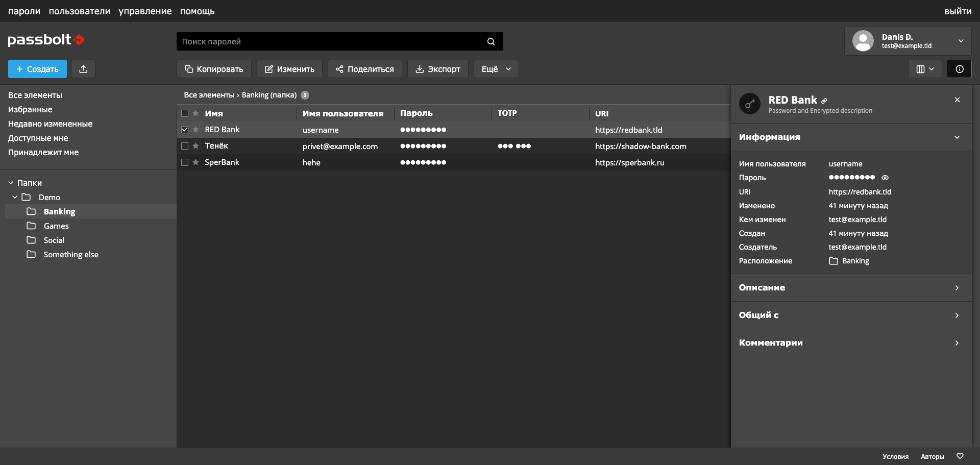Star the Тенёк entry as favorite
Image resolution: width=980 pixels, height=465 pixels.
(195, 146)
